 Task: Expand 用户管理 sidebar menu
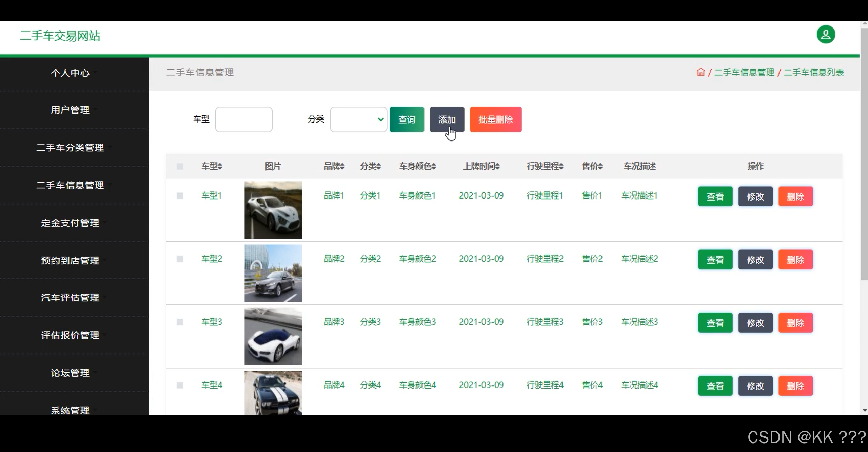tap(70, 110)
